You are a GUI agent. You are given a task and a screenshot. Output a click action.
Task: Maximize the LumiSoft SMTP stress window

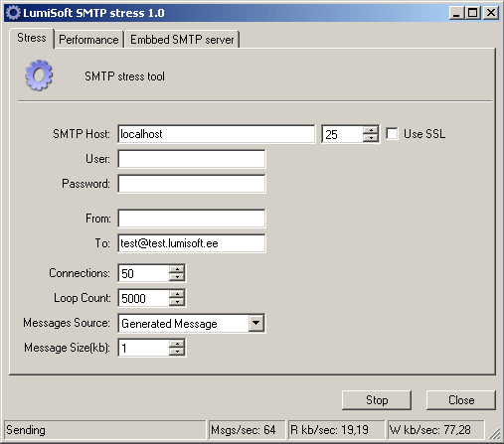point(473,13)
